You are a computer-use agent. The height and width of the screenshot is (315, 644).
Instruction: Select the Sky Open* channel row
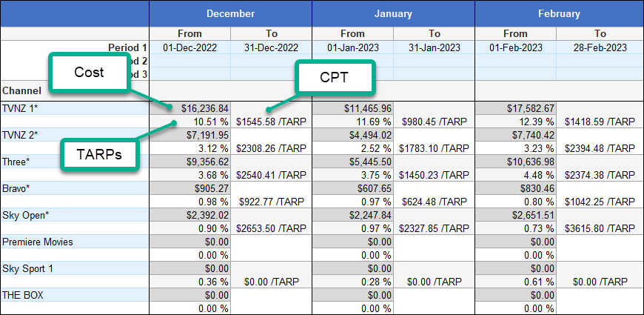pos(74,215)
